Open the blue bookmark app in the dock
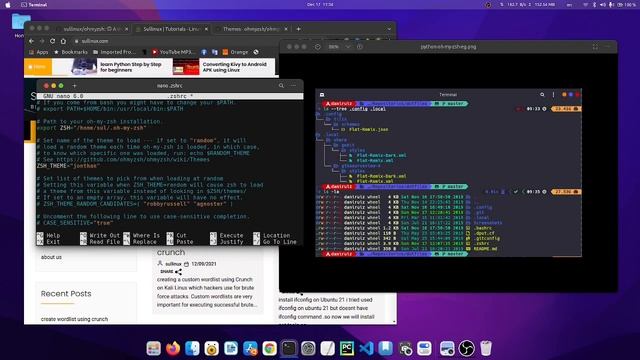This screenshot has width=640, height=360. pyautogui.click(x=385, y=348)
